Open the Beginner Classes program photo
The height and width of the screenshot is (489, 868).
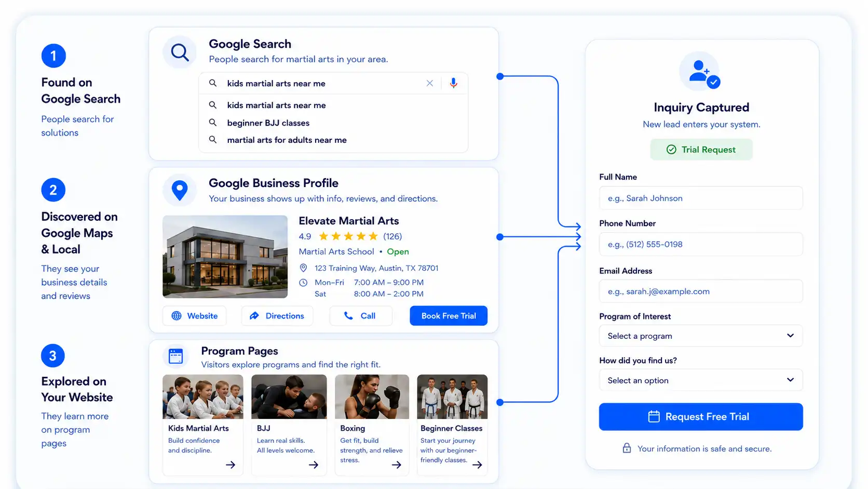pyautogui.click(x=452, y=397)
